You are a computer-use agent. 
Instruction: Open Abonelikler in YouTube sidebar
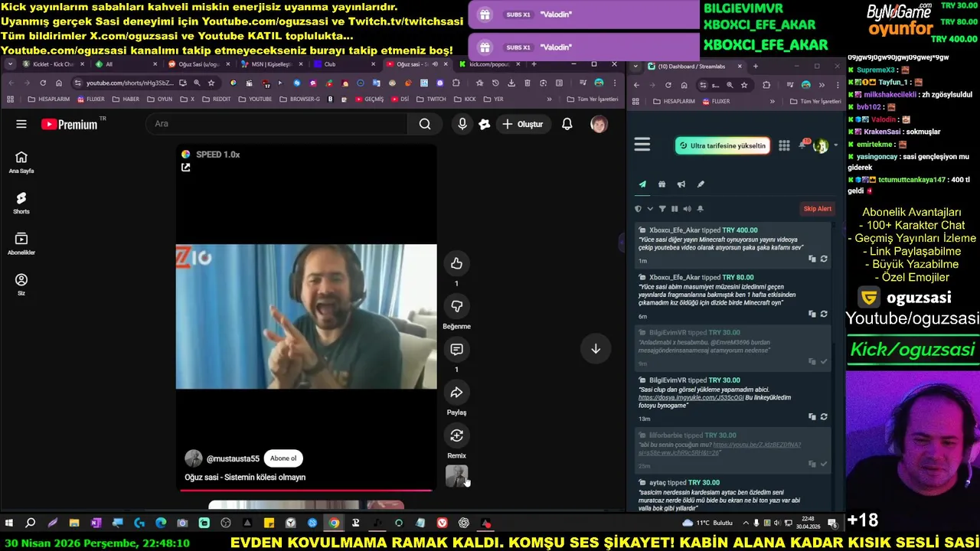coord(21,244)
